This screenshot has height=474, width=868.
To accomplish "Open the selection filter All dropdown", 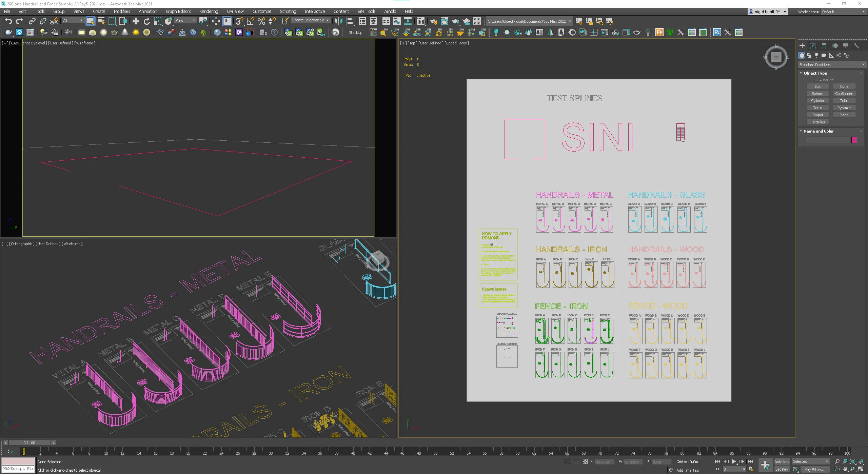I will coord(73,20).
